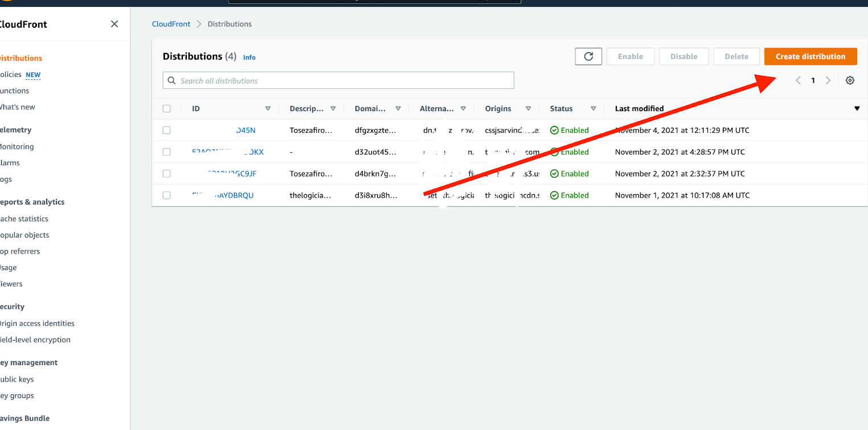Open Usage report

click(8, 268)
